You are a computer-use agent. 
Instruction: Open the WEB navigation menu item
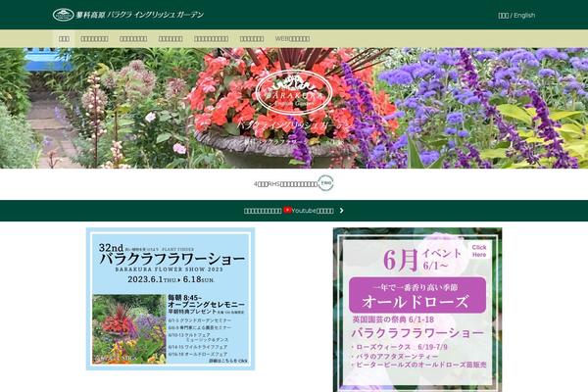point(292,38)
